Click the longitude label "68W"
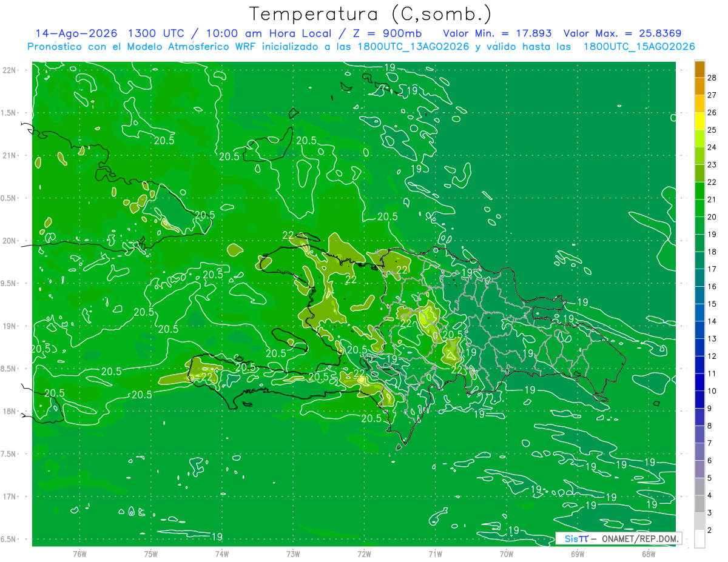Screen dimensions: 728x562 [x=648, y=554]
